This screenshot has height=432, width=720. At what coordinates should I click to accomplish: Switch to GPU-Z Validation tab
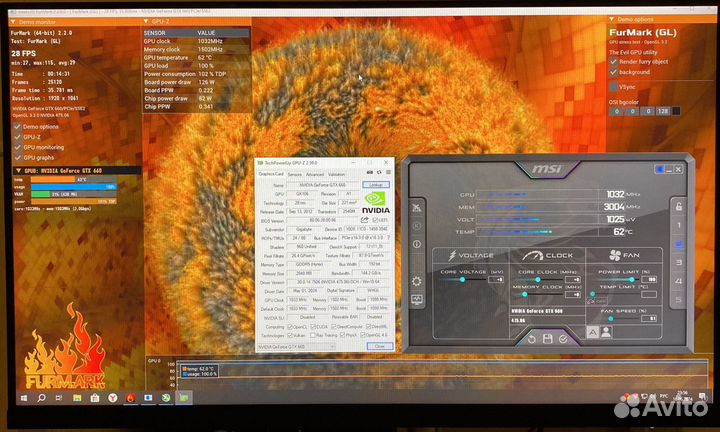click(337, 174)
